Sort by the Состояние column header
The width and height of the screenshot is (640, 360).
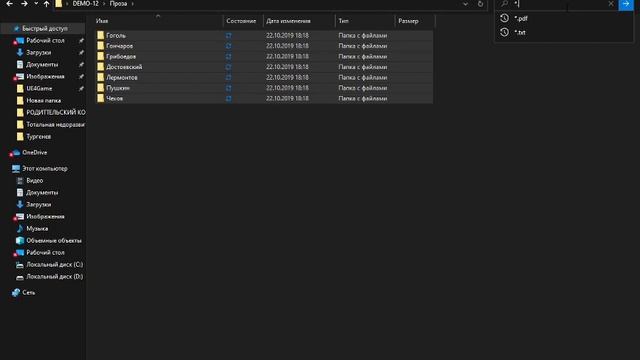click(x=241, y=21)
